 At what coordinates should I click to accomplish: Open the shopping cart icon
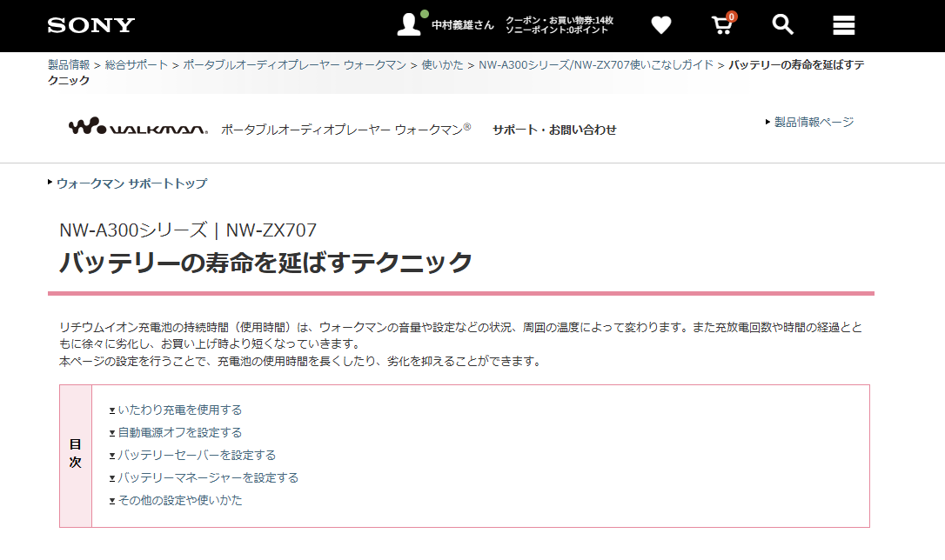[x=722, y=24]
